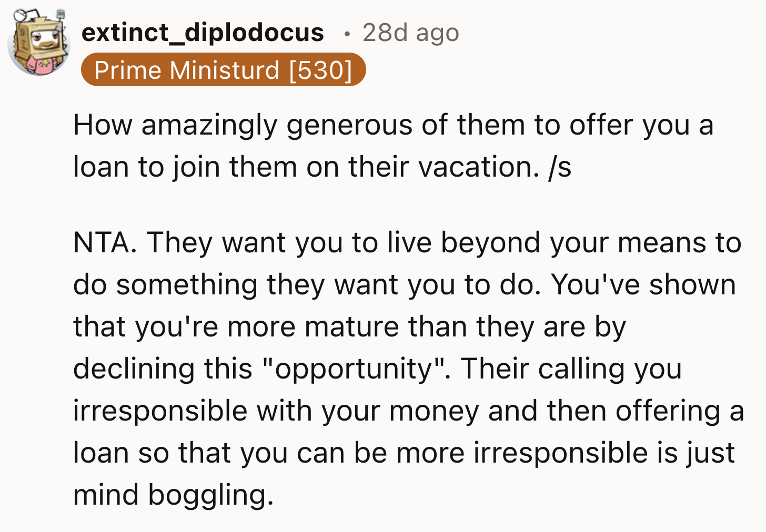Click the dot separator before timestamp
766x532 pixels.
click(346, 34)
